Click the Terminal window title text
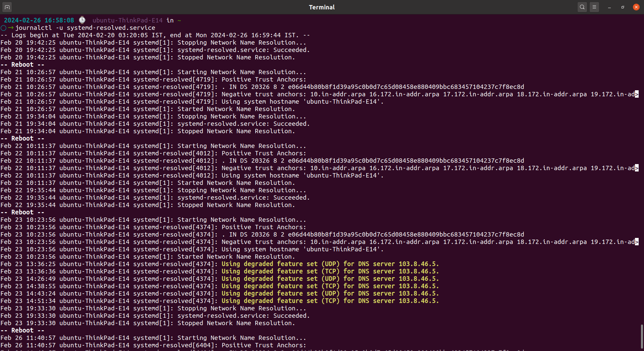The image size is (644, 351). (322, 7)
